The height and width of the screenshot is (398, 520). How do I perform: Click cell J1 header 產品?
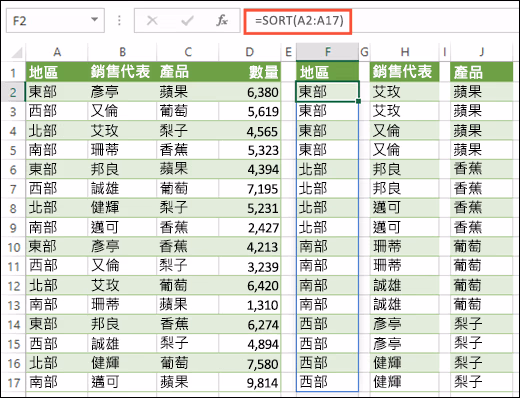[482, 72]
